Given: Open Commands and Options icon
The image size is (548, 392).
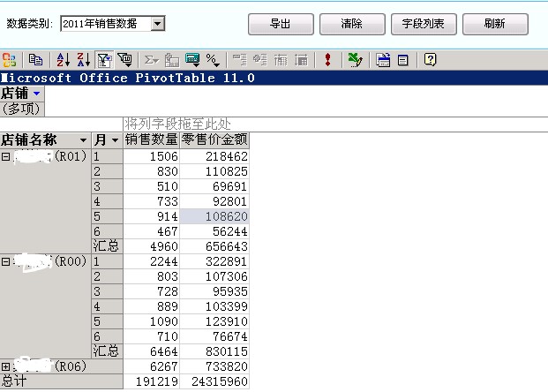Looking at the screenshot, I should pyautogui.click(x=383, y=60).
